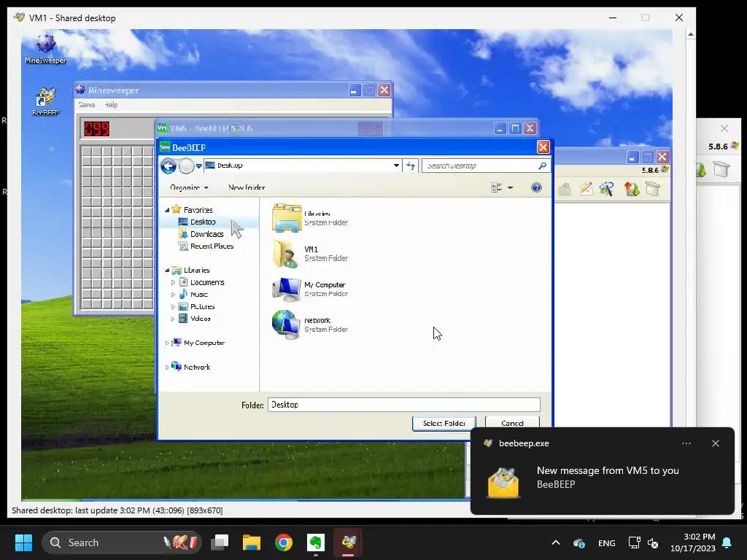This screenshot has height=560, width=747.
Task: Click the Cancel button in dialog
Action: [x=512, y=423]
